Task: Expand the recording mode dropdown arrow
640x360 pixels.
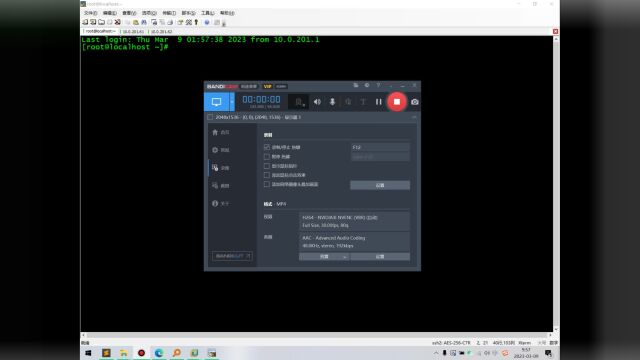Action: pyautogui.click(x=232, y=102)
